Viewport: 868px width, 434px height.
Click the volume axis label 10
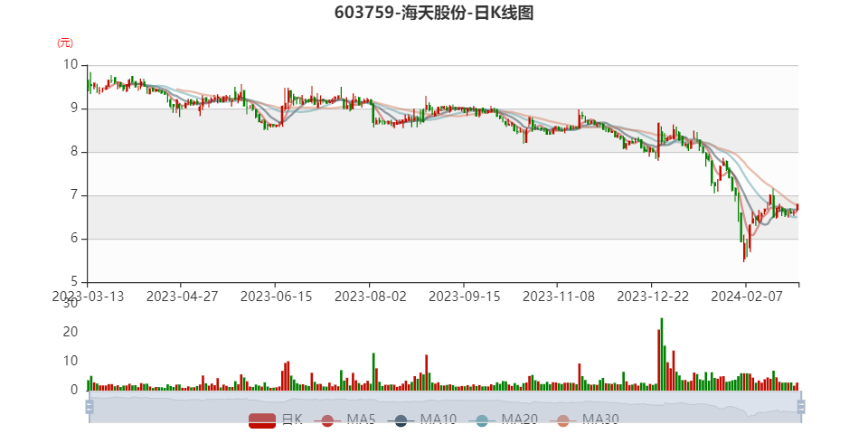(71, 362)
